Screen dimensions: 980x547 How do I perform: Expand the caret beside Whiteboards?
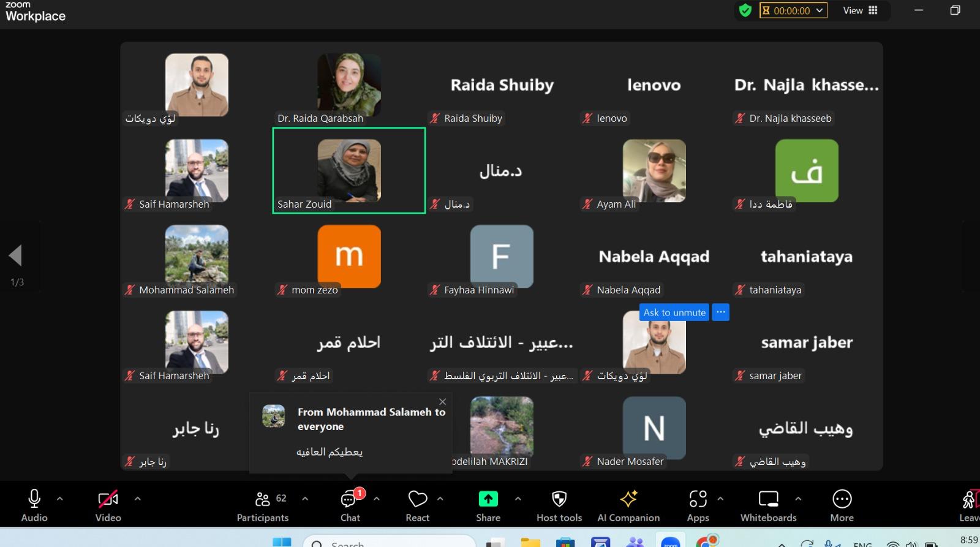(x=798, y=499)
